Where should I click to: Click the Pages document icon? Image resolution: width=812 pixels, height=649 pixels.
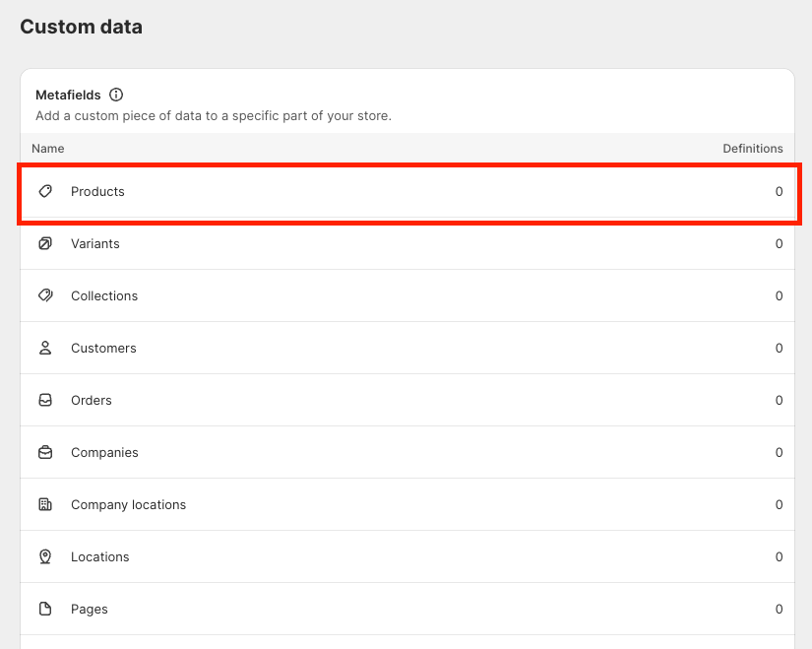pos(45,609)
